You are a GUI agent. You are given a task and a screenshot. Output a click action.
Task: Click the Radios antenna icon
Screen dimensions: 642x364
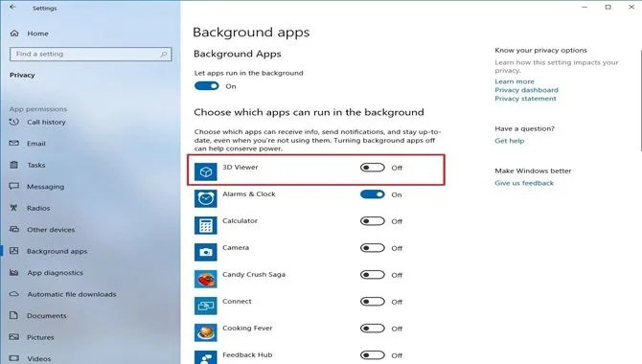[14, 208]
